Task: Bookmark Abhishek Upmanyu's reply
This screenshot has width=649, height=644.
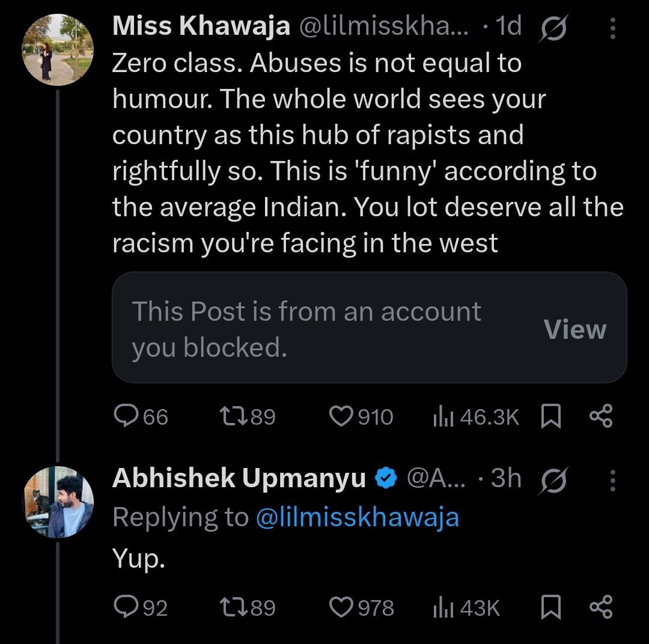Action: pyautogui.click(x=550, y=607)
